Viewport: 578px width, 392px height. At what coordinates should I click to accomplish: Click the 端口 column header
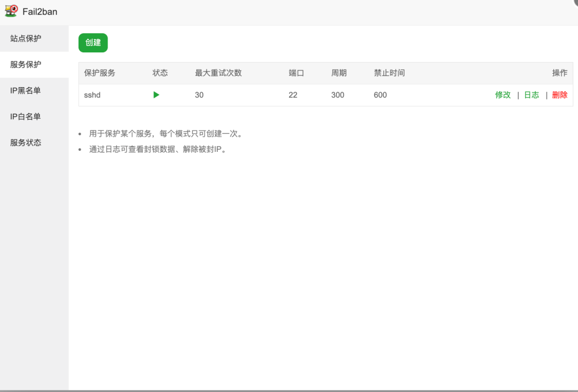296,73
